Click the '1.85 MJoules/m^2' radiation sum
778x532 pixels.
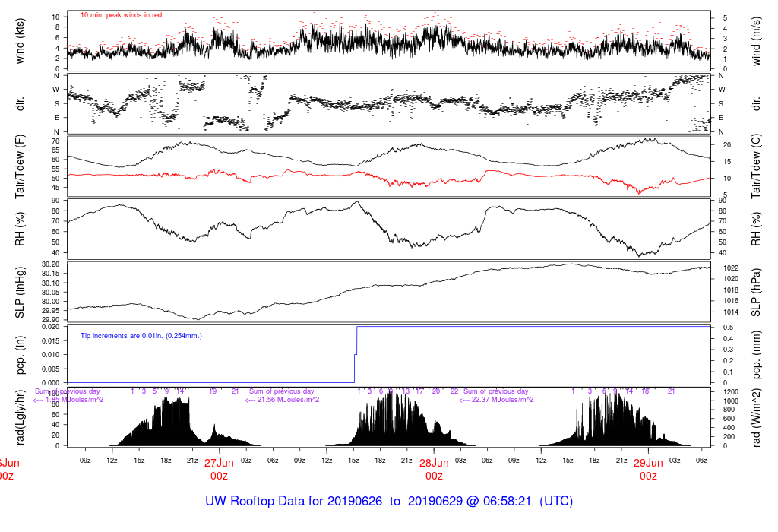74,400
